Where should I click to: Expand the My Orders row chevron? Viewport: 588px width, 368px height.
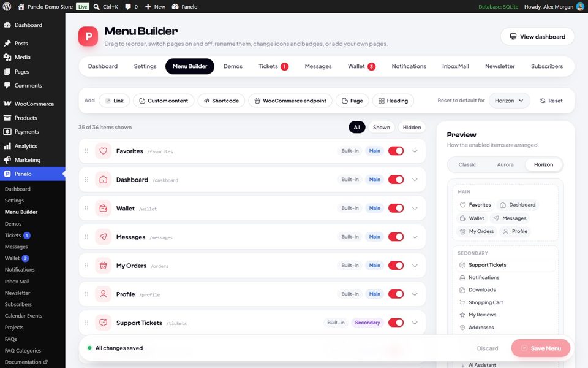(x=415, y=266)
